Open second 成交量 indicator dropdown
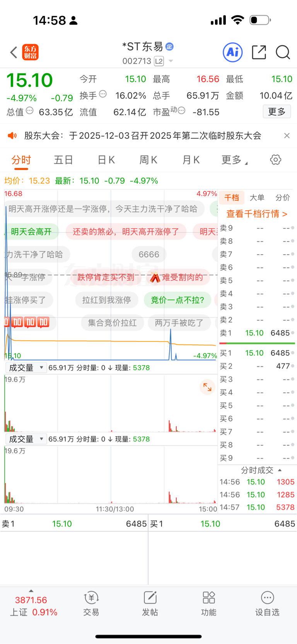297x644 pixels. pyautogui.click(x=26, y=439)
